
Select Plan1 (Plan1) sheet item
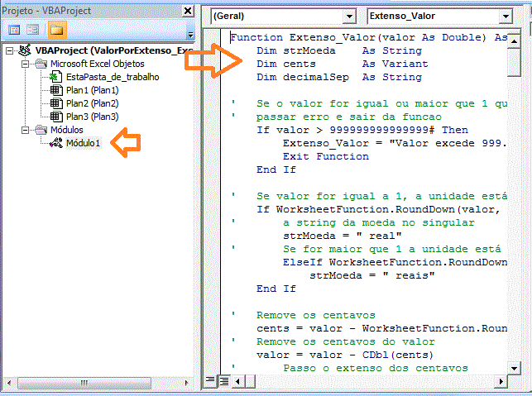click(93, 90)
